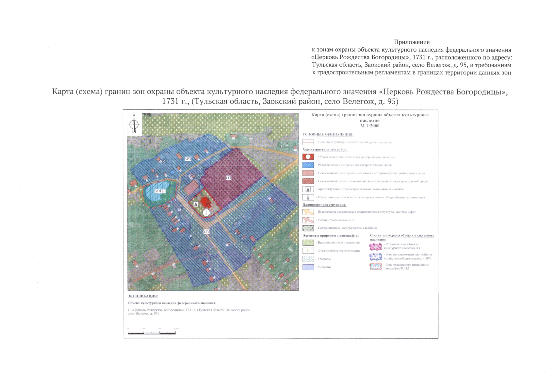The height and width of the screenshot is (392, 554).
Task: Click the ЗРЗ regulation zone legend symbol
Action: (376, 257)
